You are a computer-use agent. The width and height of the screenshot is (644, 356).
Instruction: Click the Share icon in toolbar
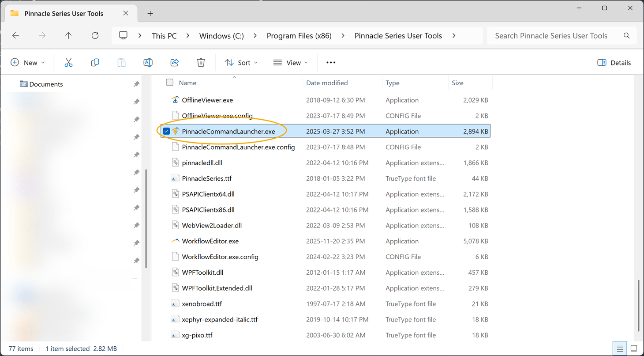(175, 63)
